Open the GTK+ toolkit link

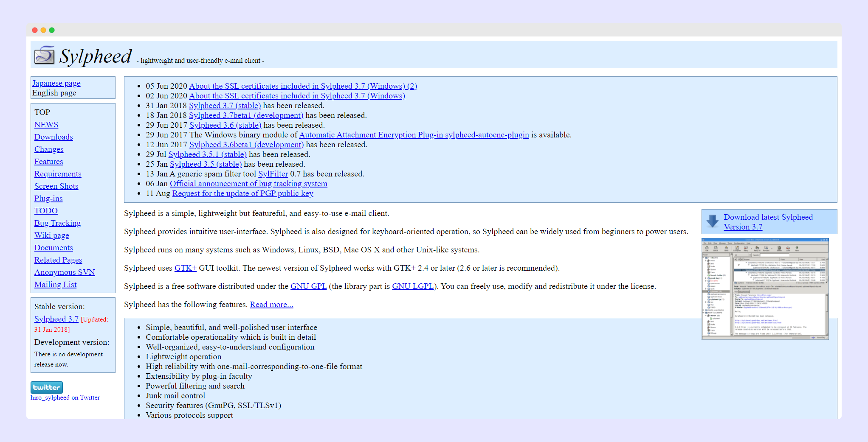pos(185,268)
